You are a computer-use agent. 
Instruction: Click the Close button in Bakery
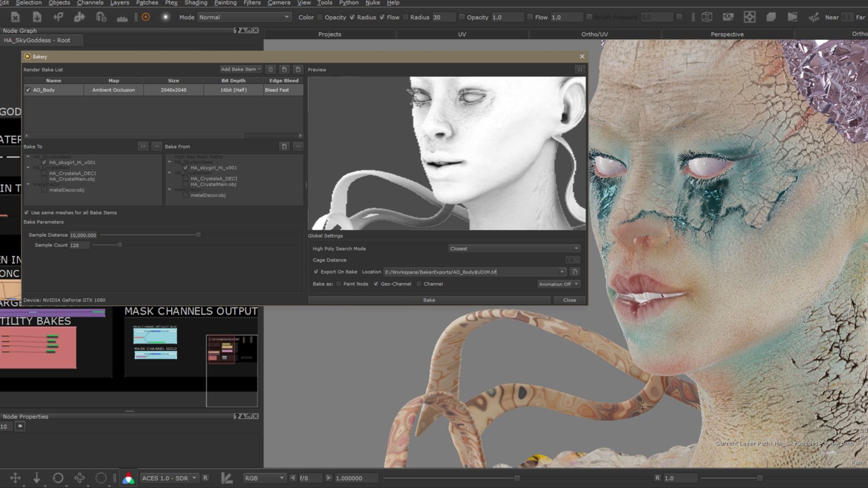(569, 300)
